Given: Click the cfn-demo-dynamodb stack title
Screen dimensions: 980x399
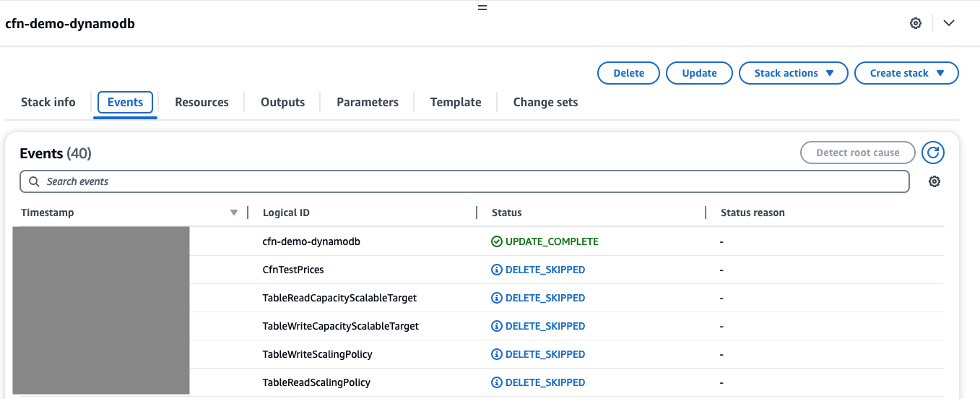Looking at the screenshot, I should pos(70,23).
